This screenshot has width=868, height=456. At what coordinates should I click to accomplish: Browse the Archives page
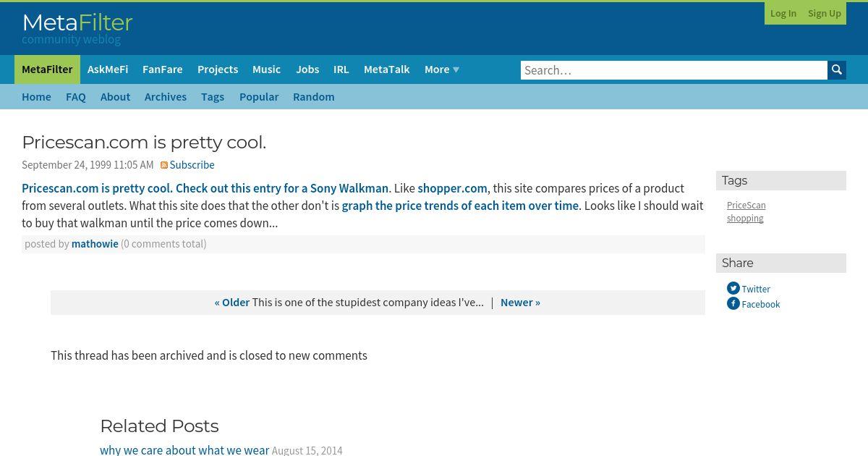(x=166, y=97)
